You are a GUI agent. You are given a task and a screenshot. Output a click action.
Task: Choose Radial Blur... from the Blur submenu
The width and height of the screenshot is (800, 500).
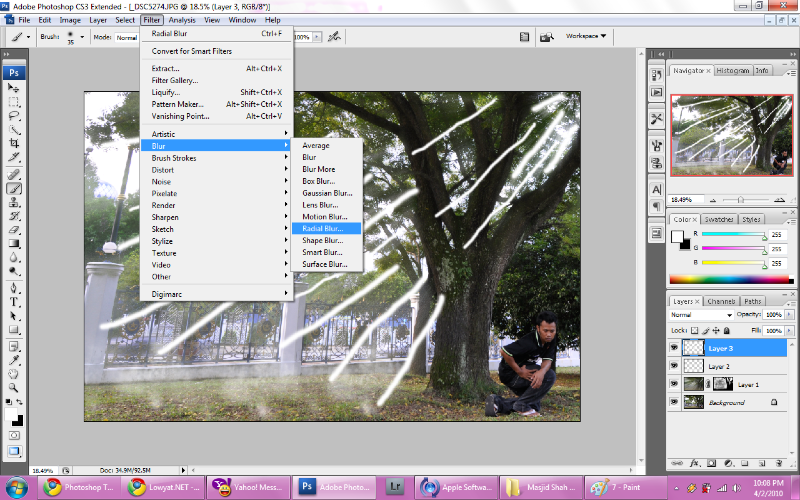pos(322,228)
